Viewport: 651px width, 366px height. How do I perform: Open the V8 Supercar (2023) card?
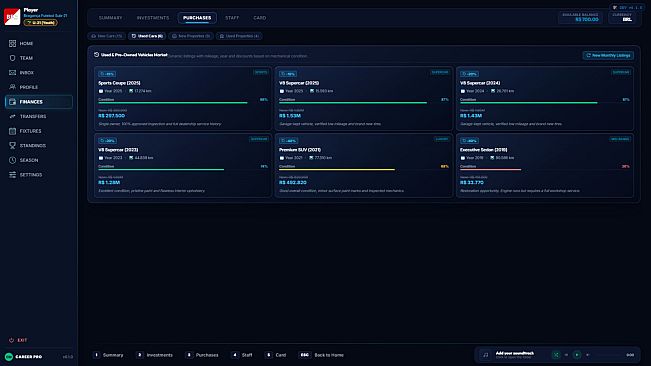pos(183,165)
